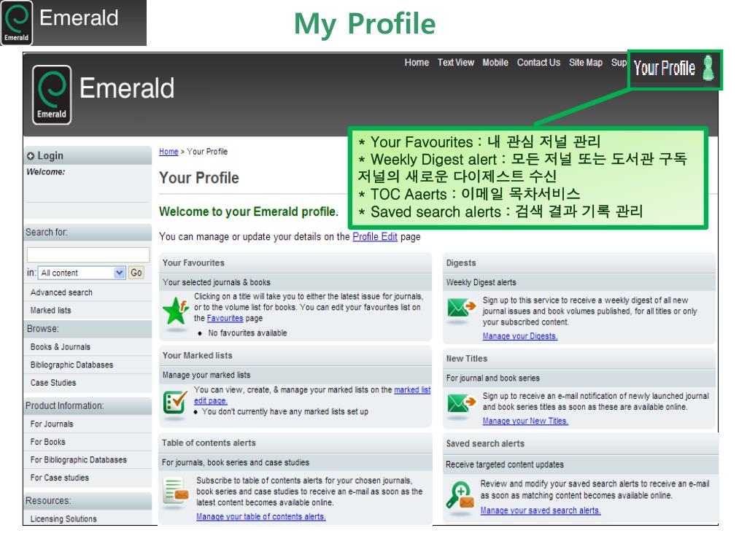Open Contact Us in the top navigation

(x=538, y=63)
